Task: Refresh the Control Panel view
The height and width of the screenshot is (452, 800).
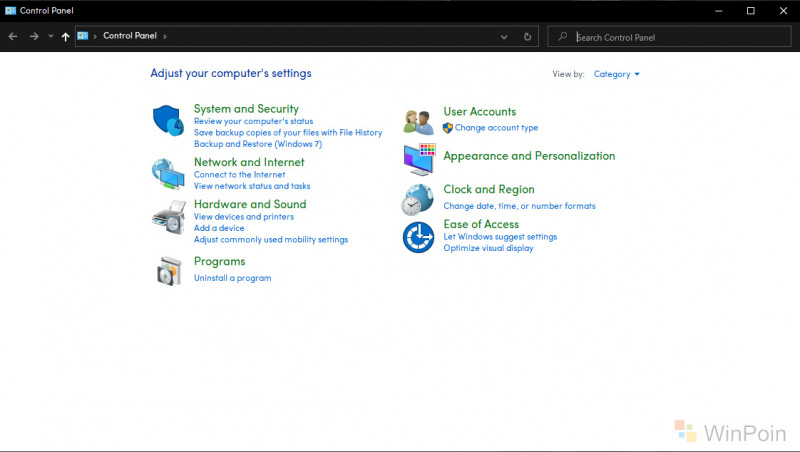Action: (x=528, y=37)
